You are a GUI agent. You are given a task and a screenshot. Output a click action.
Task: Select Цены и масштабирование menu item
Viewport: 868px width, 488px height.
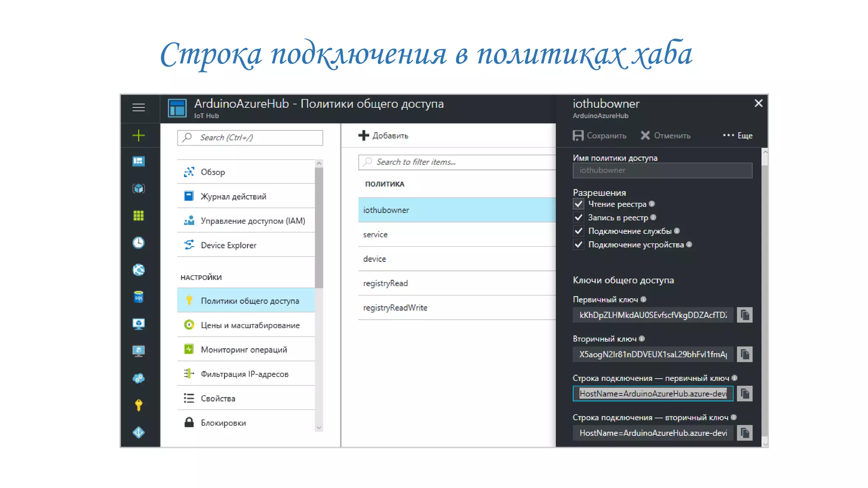(x=250, y=325)
